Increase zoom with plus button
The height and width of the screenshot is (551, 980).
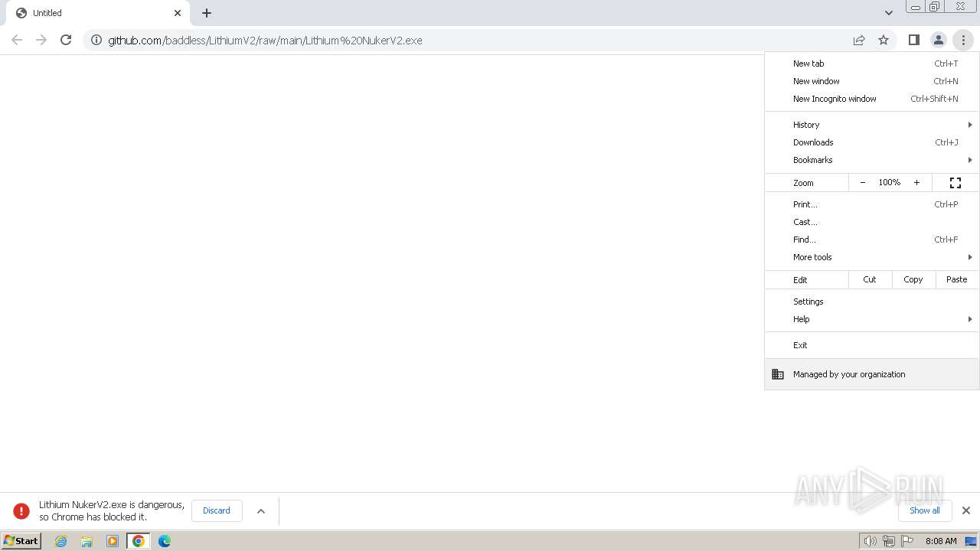pyautogui.click(x=916, y=182)
